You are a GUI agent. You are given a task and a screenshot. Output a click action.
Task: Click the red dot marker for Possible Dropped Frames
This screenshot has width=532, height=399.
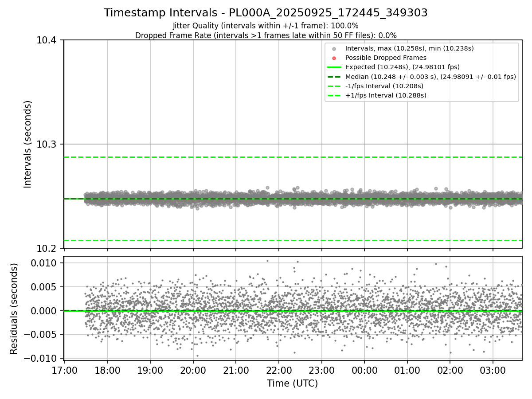click(334, 58)
